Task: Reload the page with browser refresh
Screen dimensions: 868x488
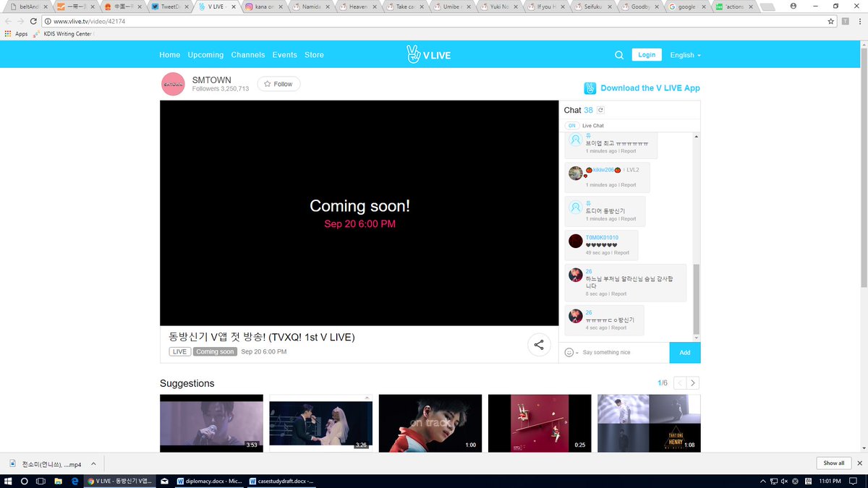Action: [x=33, y=21]
